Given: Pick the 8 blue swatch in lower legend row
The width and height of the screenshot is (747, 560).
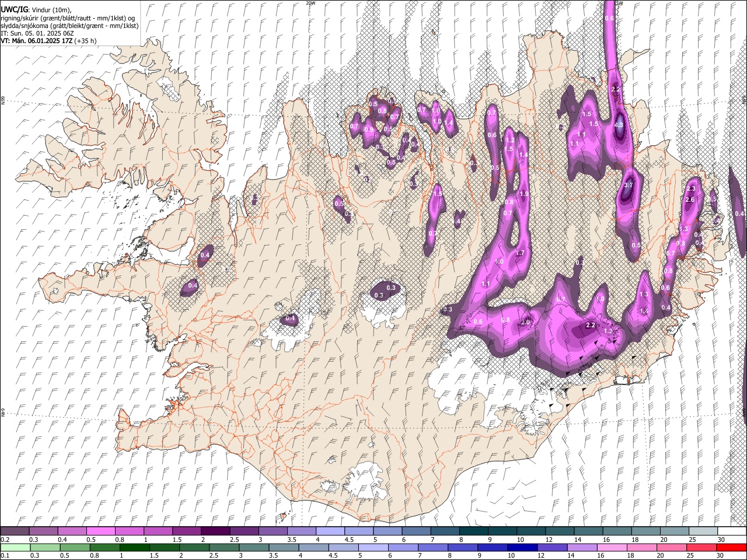Looking at the screenshot, I should (x=462, y=548).
